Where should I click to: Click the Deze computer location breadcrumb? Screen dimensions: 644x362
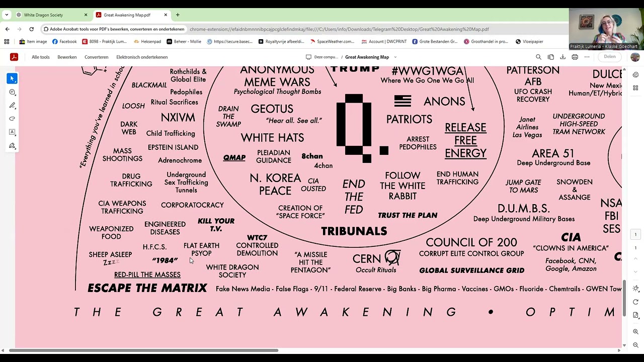322,57
